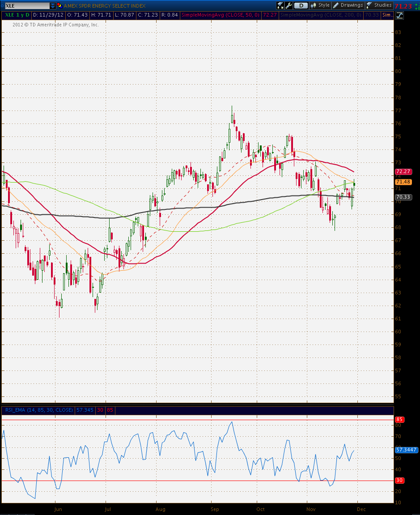Click the last price 71.23 in header
The width and height of the screenshot is (420, 515).
(403, 6)
